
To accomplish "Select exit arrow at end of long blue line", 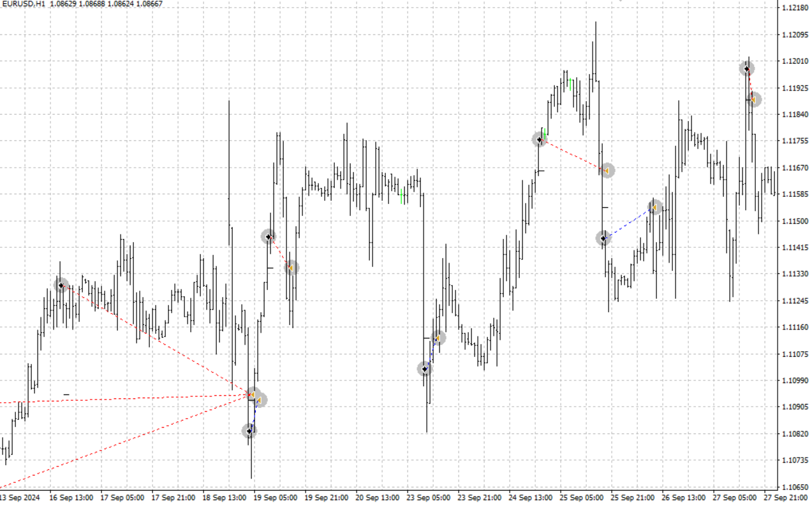I will tap(654, 207).
